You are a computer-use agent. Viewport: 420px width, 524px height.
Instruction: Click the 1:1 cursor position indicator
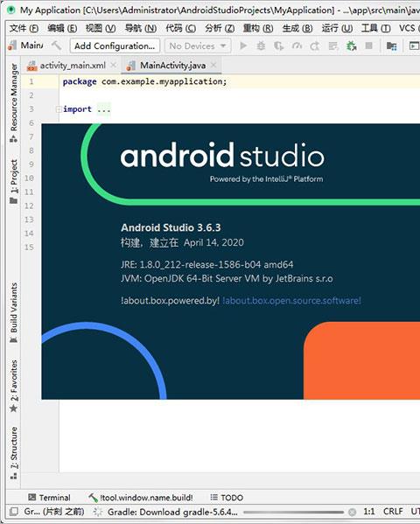point(369,512)
